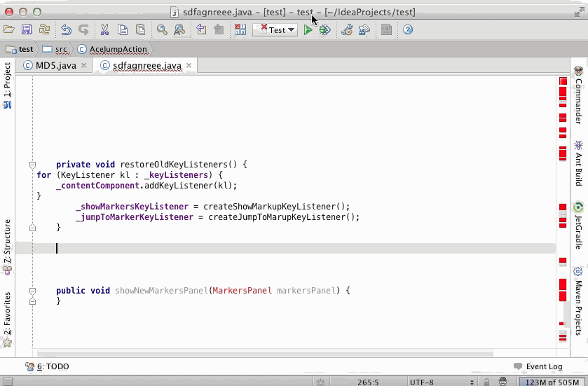Image resolution: width=588 pixels, height=386 pixels.
Task: Open the Maven Projects side panel
Action: coord(579,301)
